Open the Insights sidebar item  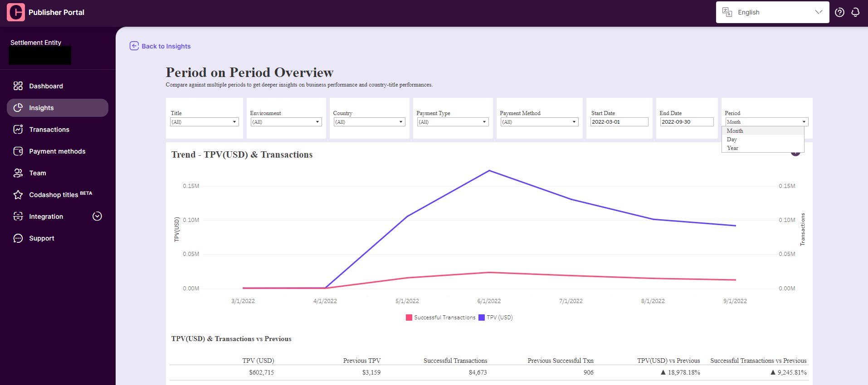pos(58,108)
